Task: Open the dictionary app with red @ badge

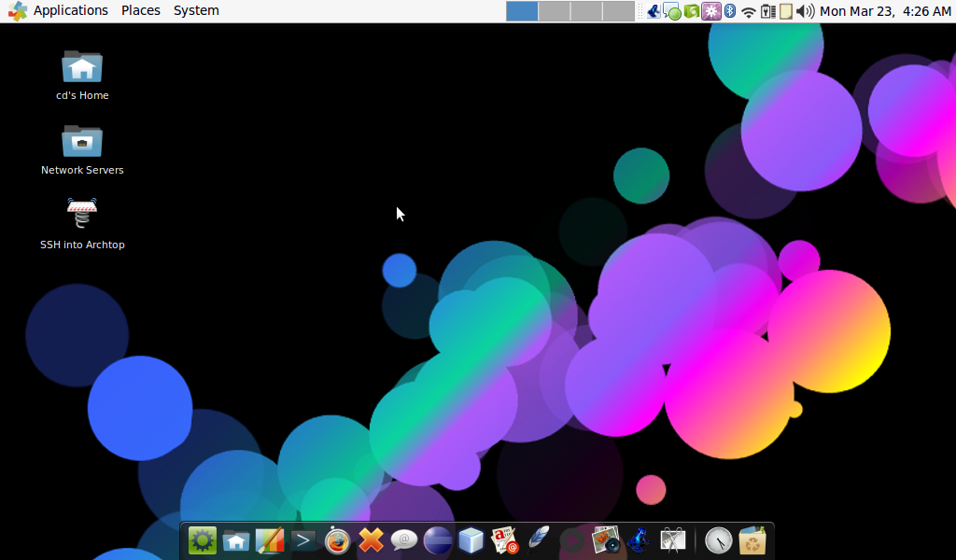Action: pyautogui.click(x=505, y=540)
